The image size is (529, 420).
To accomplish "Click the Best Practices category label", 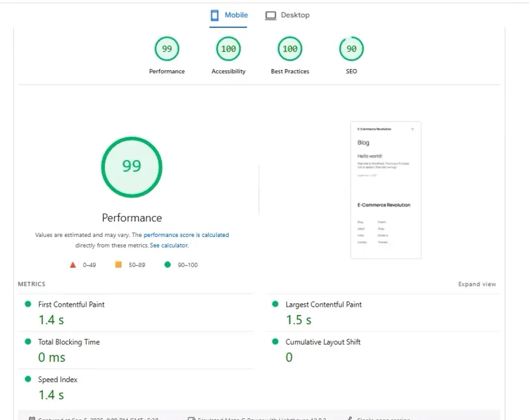I will 290,72.
